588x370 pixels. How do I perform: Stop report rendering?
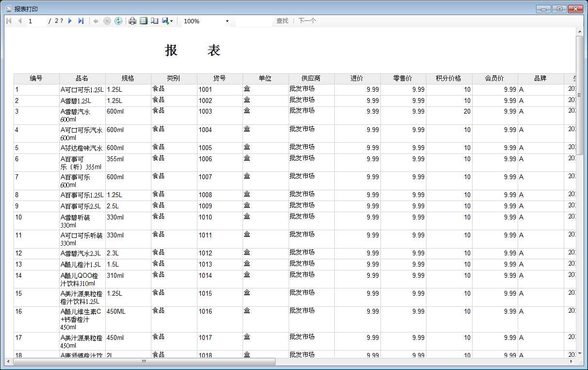click(x=107, y=21)
